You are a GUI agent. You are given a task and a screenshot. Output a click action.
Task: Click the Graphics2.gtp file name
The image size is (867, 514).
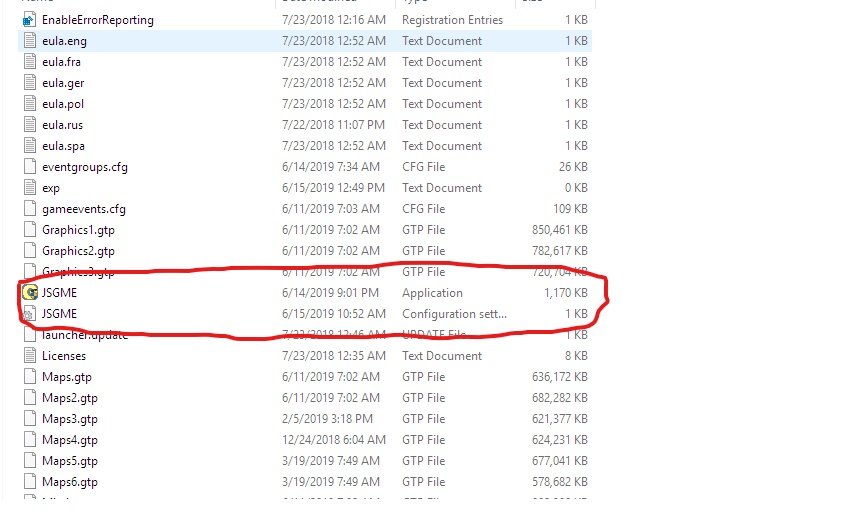[79, 251]
